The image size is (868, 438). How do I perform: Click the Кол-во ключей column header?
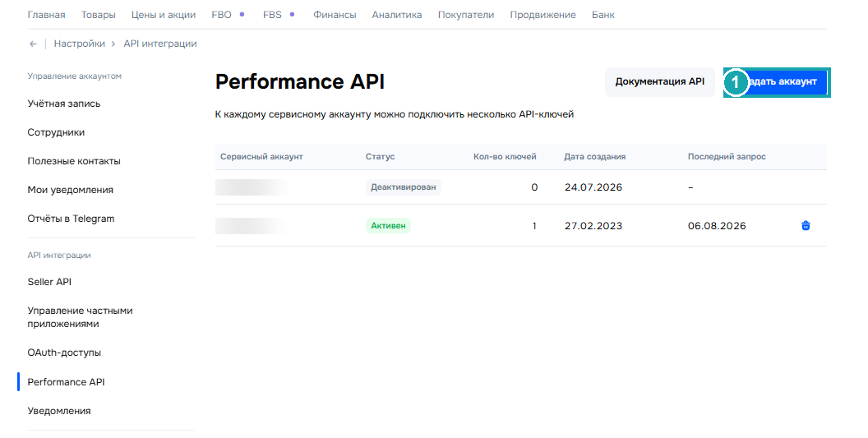[505, 157]
